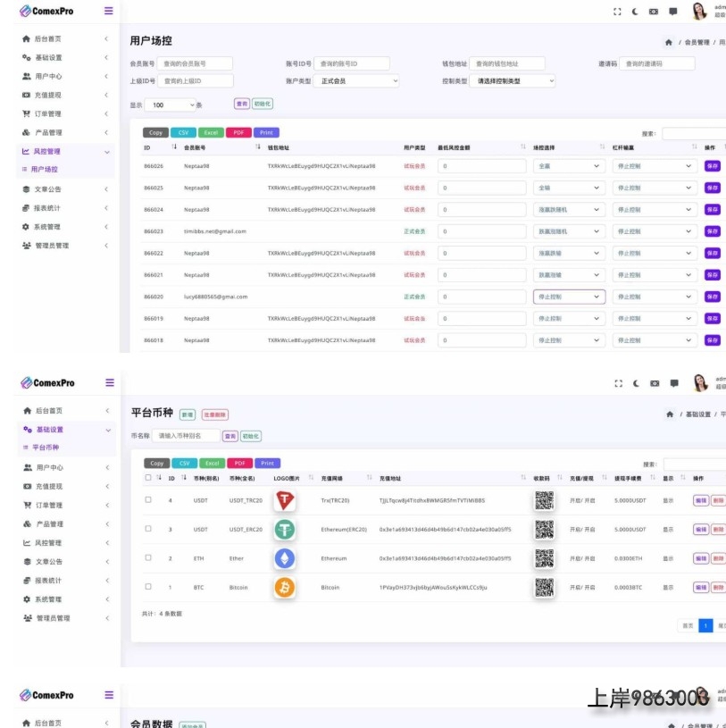Toggle sidebar hamburger icon on 用户场控 page
726x728 pixels.
pos(109,11)
